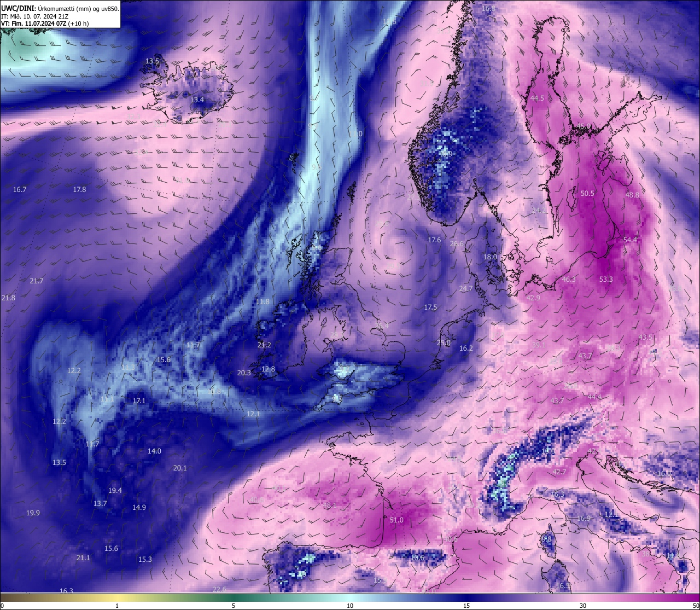Click the colorbar tick label 1
Image resolution: width=700 pixels, height=610 pixels.
point(117,606)
